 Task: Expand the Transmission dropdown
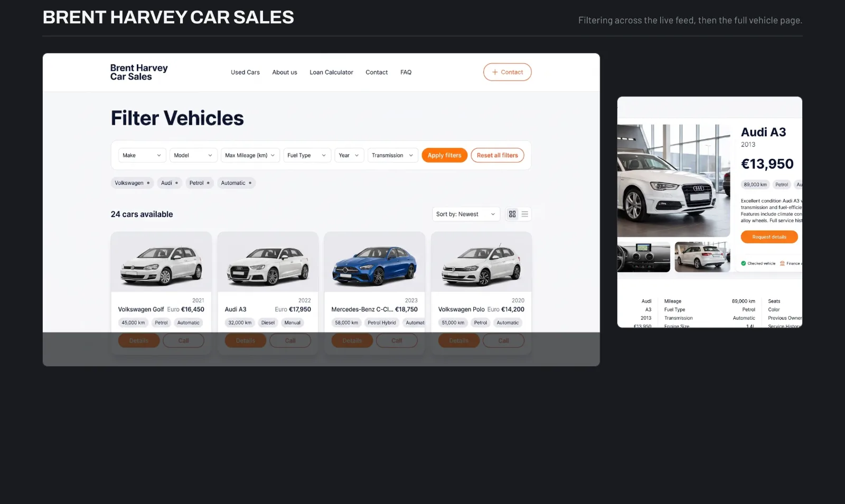pyautogui.click(x=392, y=155)
